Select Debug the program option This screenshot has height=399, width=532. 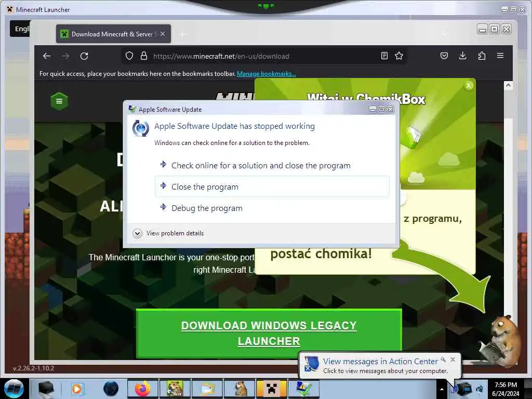tap(272, 208)
